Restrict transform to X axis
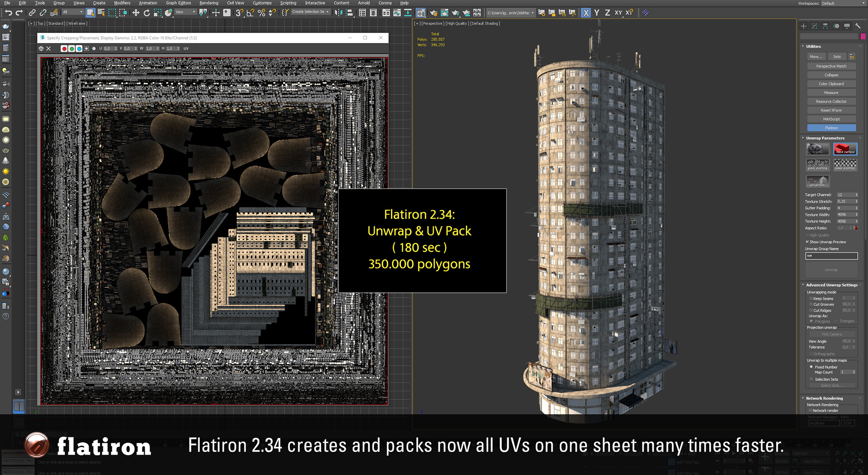This screenshot has width=868, height=475. pyautogui.click(x=586, y=13)
